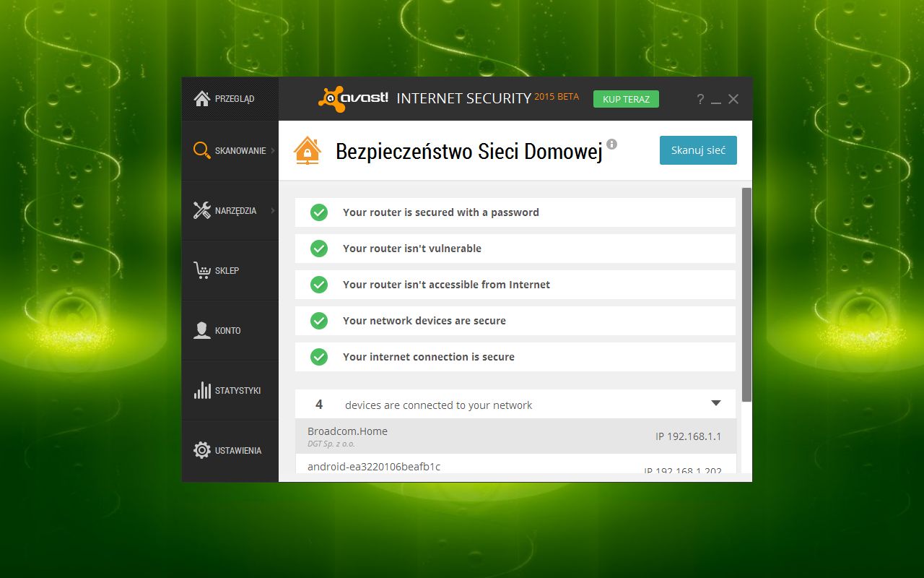Select the android-ea3220106beafb1c device
The image size is (924, 578).
(515, 465)
